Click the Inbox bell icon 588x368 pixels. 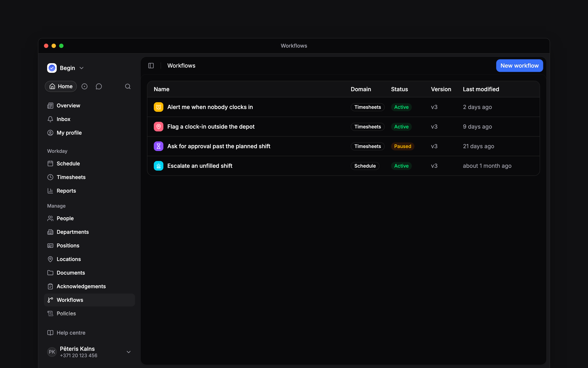click(50, 119)
